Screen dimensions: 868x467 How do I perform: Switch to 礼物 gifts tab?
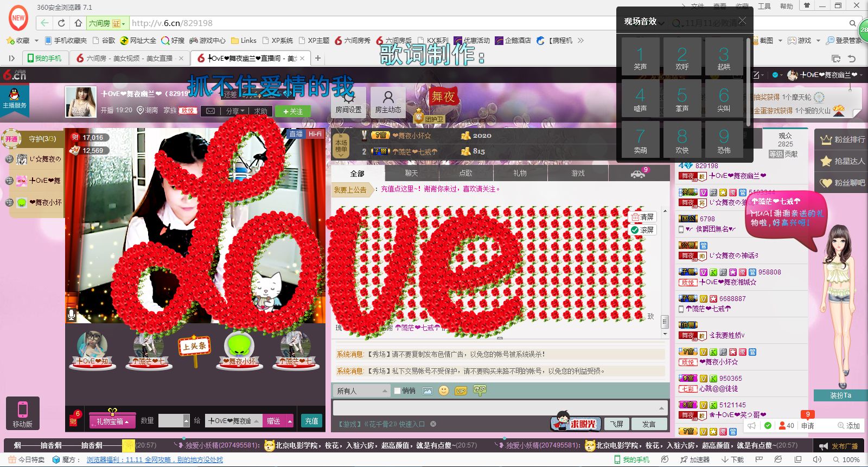coord(520,174)
